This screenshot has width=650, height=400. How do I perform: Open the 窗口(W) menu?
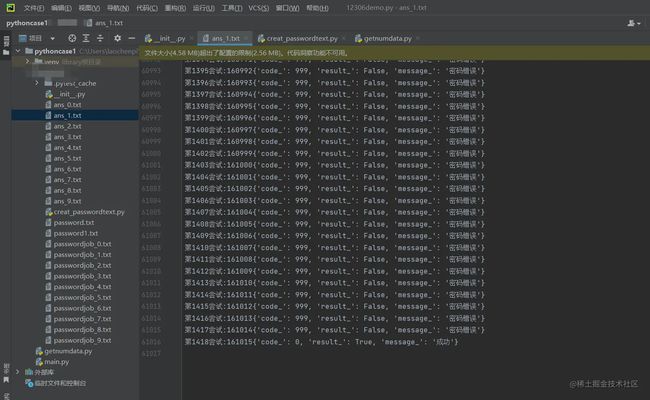pyautogui.click(x=287, y=8)
